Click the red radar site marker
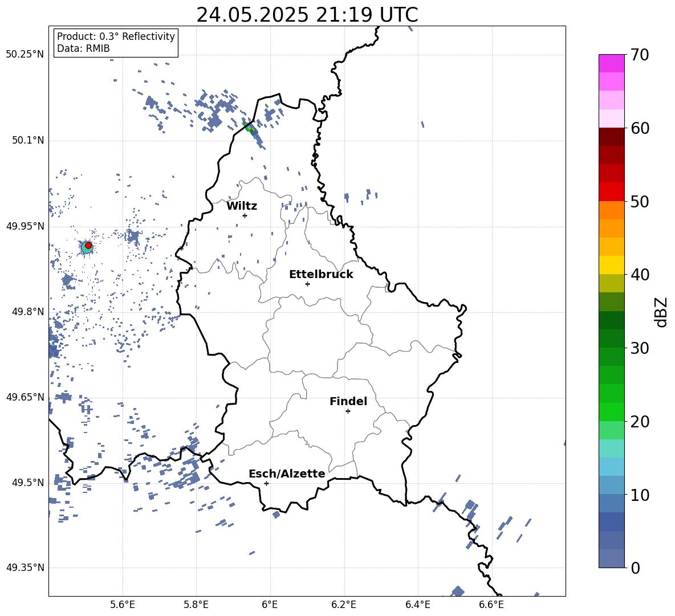675x616 pixels. click(88, 246)
